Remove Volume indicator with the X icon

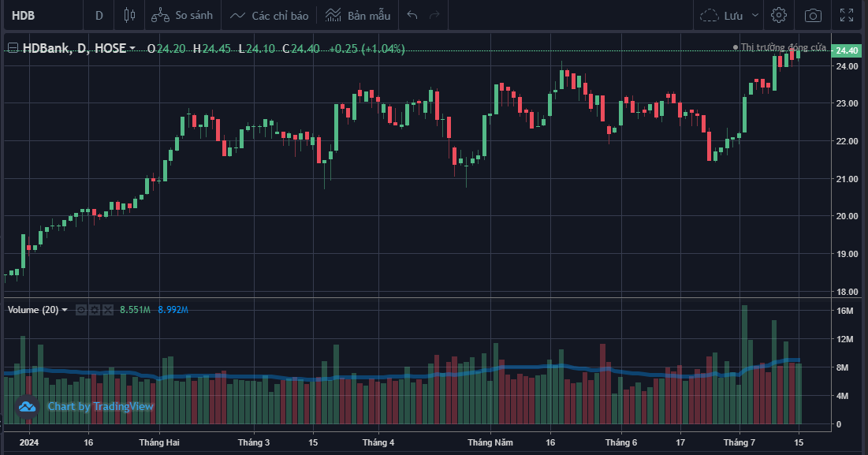point(108,310)
